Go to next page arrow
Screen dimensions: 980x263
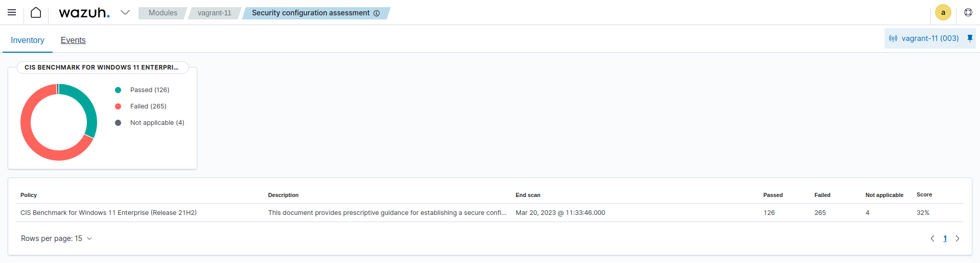pyautogui.click(x=958, y=238)
